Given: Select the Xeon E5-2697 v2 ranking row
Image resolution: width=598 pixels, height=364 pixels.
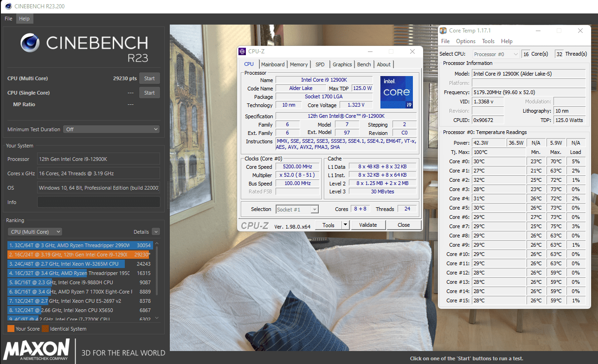Looking at the screenshot, I should [80, 301].
